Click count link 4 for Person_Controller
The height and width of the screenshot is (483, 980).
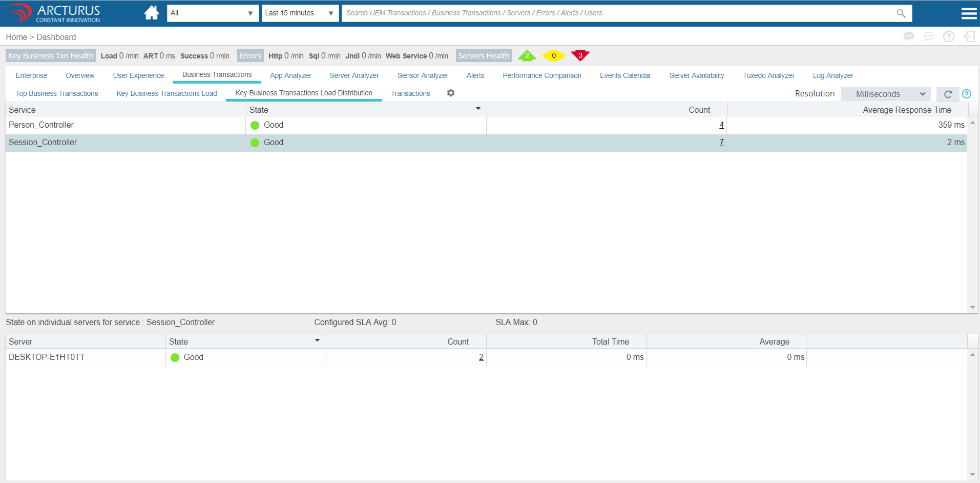[x=721, y=125]
